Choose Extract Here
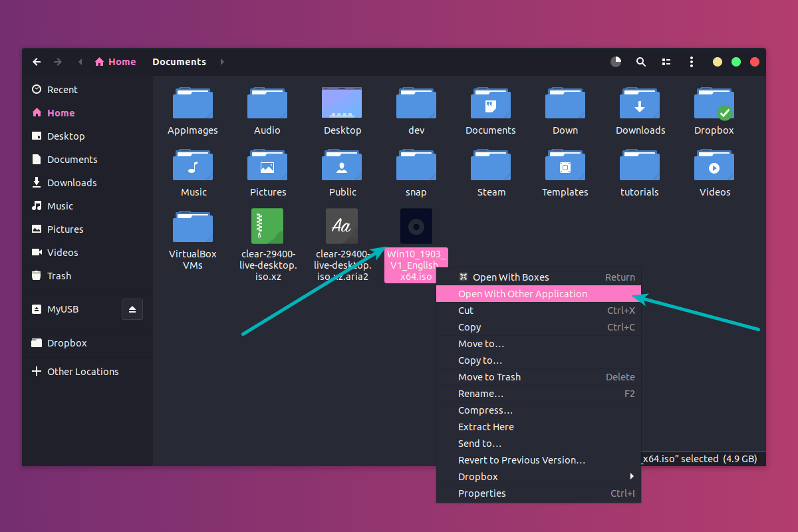The height and width of the screenshot is (532, 798). pos(538,427)
